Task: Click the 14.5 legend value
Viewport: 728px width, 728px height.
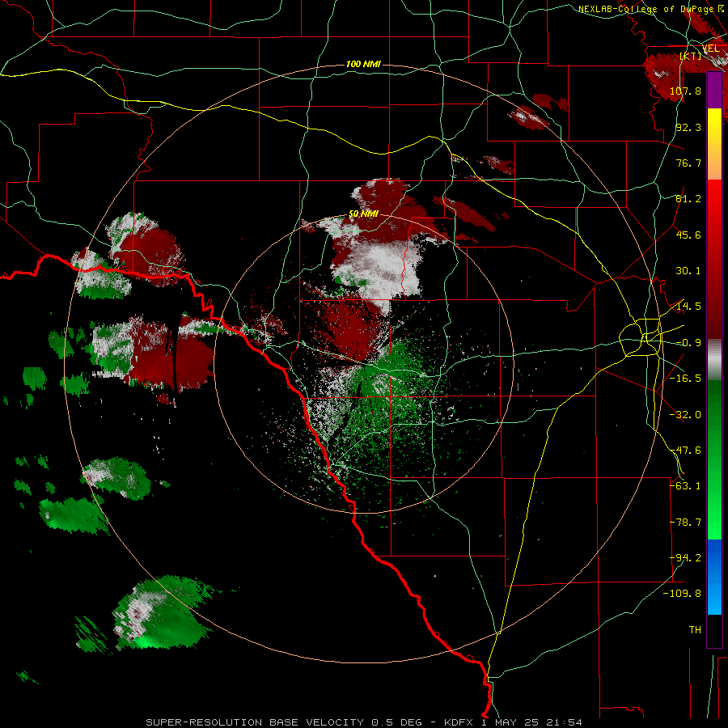Action: (688, 307)
